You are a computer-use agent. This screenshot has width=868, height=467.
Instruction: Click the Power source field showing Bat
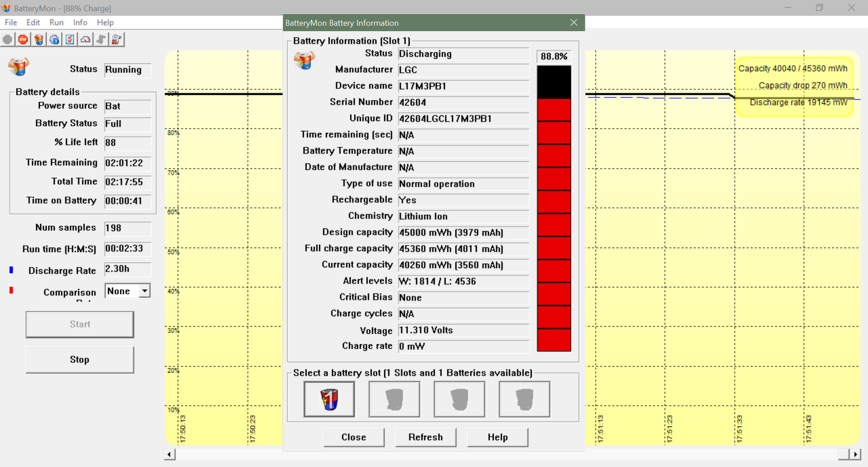128,107
